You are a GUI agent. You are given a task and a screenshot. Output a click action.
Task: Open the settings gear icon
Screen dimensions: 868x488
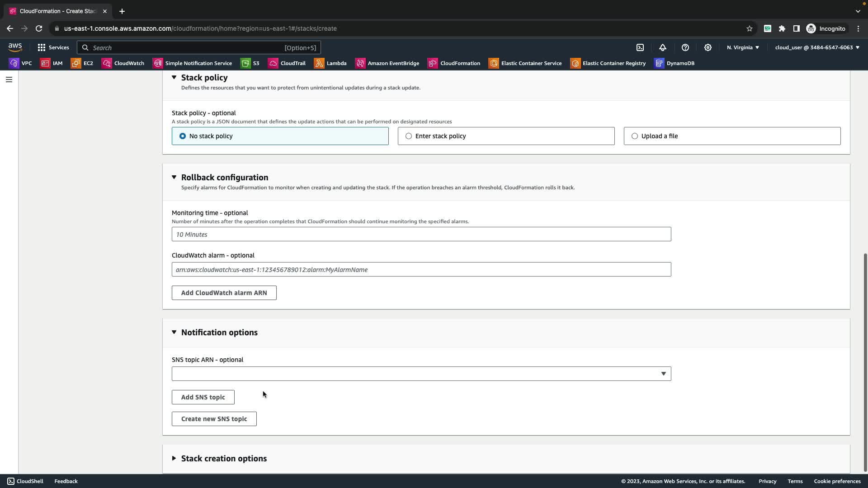[708, 47]
